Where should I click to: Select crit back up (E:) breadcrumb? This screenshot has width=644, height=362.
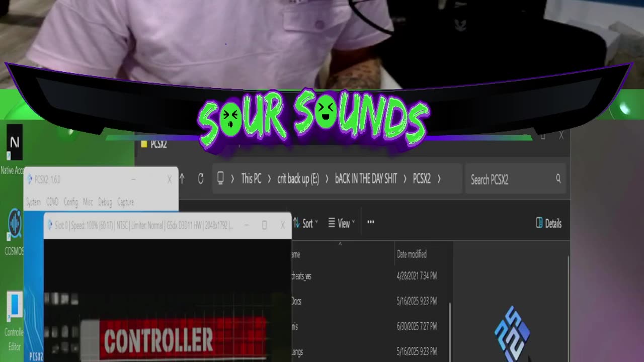[x=298, y=178]
